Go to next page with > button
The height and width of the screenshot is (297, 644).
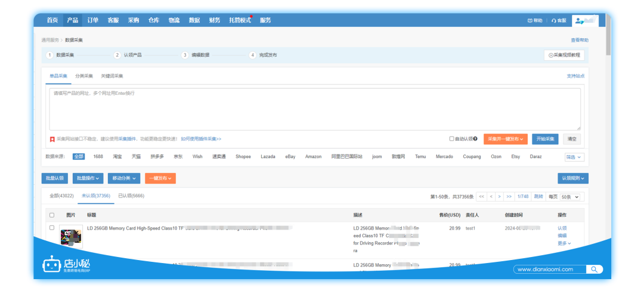click(x=500, y=197)
